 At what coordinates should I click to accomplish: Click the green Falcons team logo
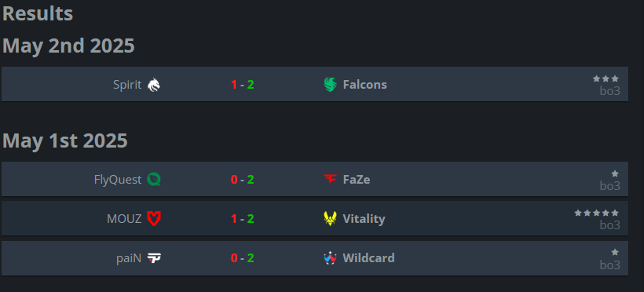tap(330, 85)
